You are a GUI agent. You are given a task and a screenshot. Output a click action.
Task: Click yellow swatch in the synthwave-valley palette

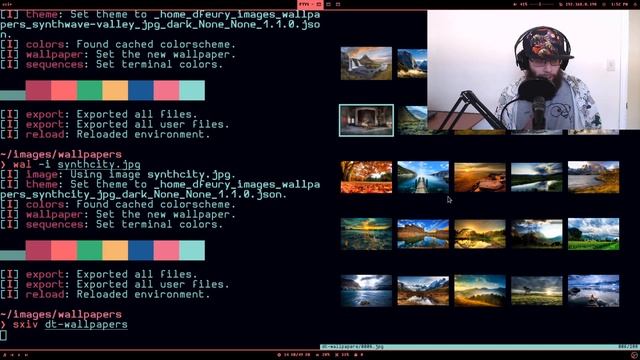(x=115, y=90)
